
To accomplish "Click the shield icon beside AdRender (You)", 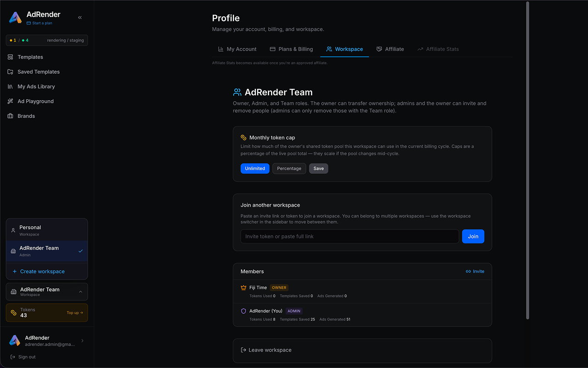I will (x=243, y=311).
